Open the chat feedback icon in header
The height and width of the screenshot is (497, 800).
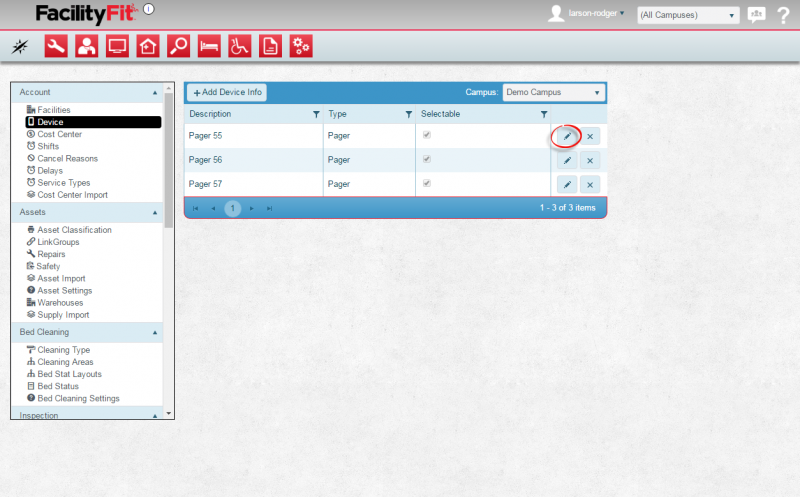click(x=756, y=15)
